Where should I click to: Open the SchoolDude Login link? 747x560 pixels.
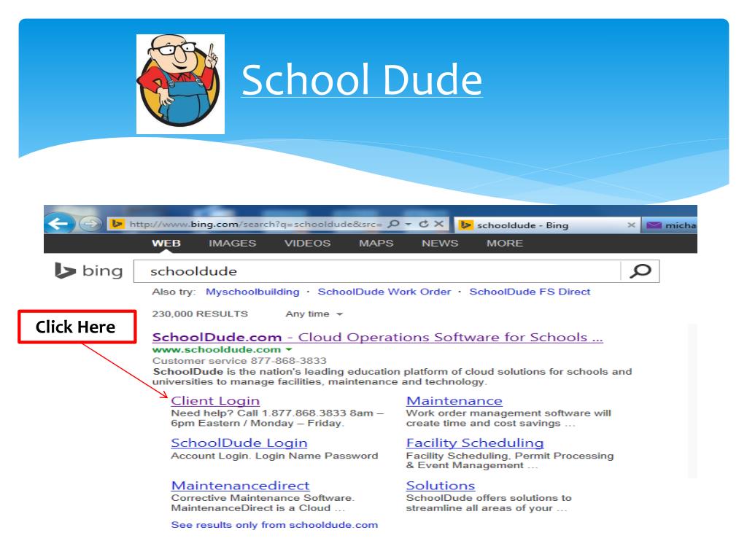point(239,443)
